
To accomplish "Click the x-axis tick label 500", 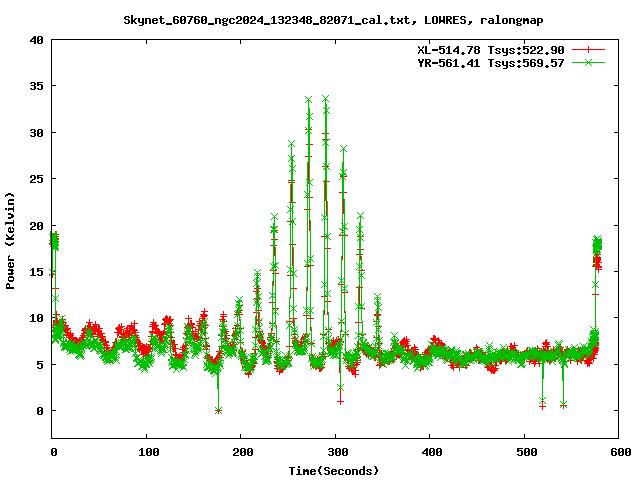I will [x=527, y=452].
